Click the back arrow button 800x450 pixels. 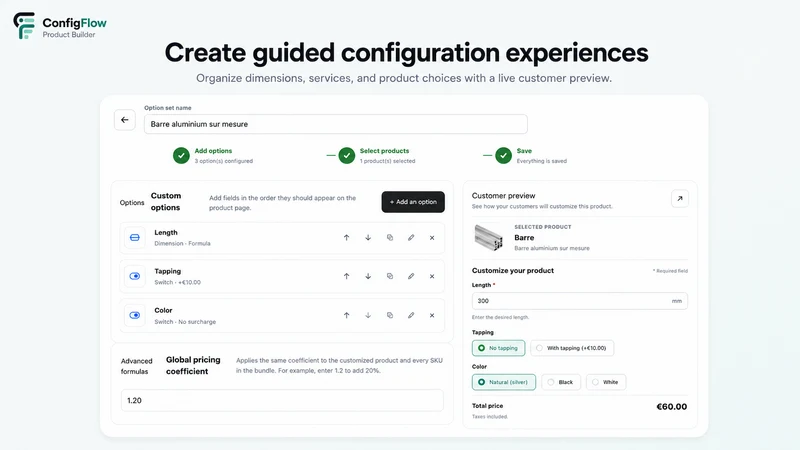click(x=124, y=120)
